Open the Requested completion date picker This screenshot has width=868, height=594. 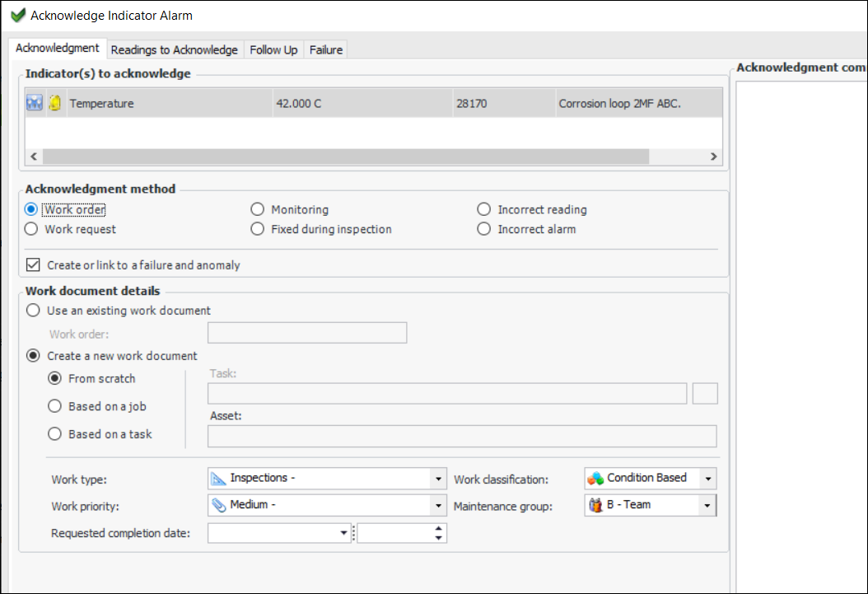pyautogui.click(x=344, y=534)
